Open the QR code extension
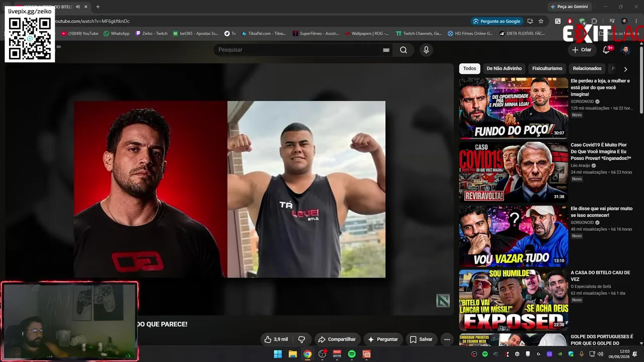The image size is (644, 362). click(x=557, y=21)
